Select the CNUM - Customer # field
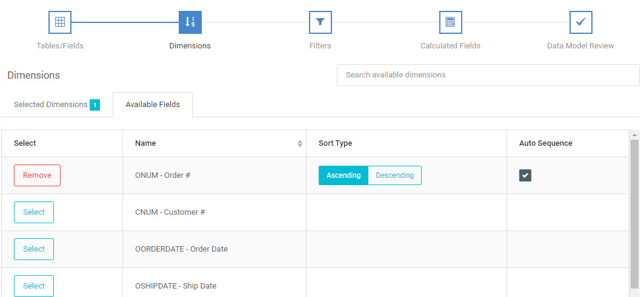644x297 pixels. [34, 212]
